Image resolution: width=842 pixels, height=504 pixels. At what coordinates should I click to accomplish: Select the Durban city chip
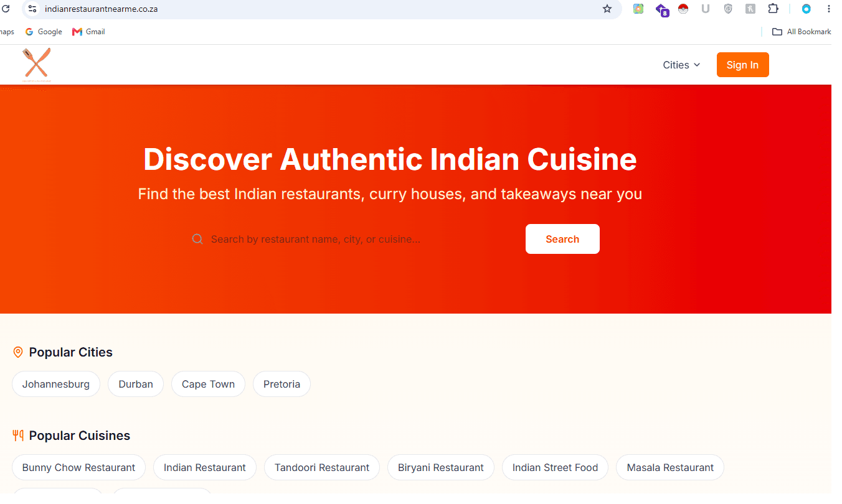click(x=136, y=384)
